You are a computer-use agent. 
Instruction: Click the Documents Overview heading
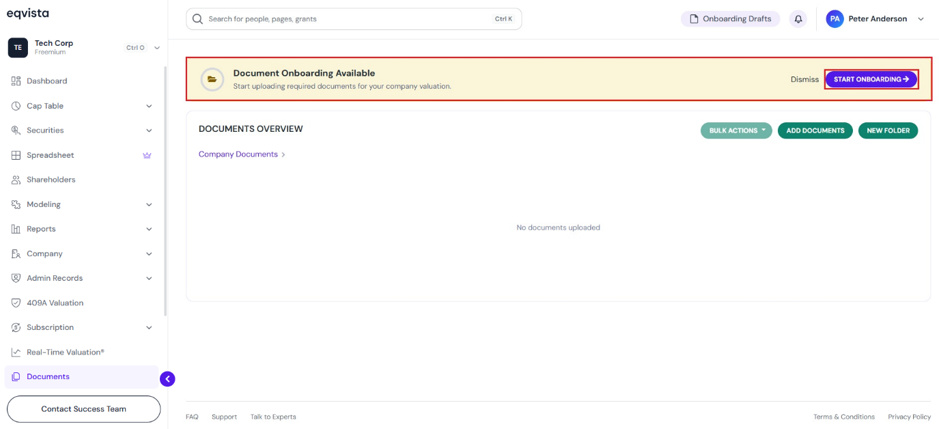tap(251, 129)
